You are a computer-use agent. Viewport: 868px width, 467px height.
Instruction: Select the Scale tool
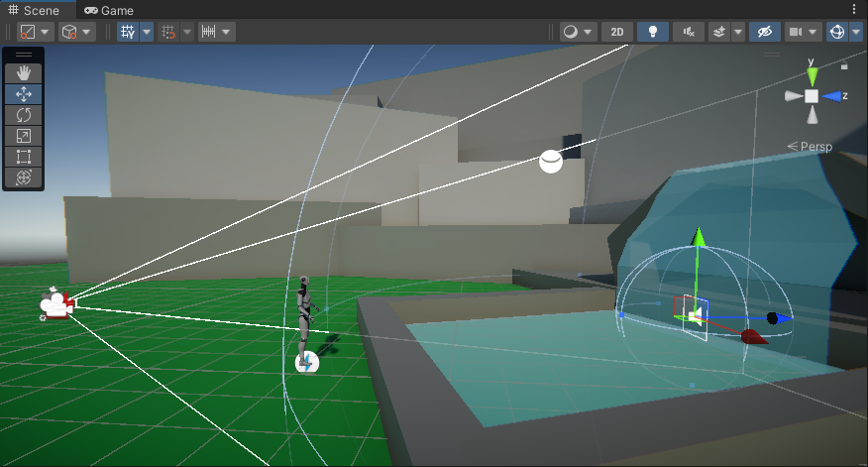pyautogui.click(x=24, y=136)
